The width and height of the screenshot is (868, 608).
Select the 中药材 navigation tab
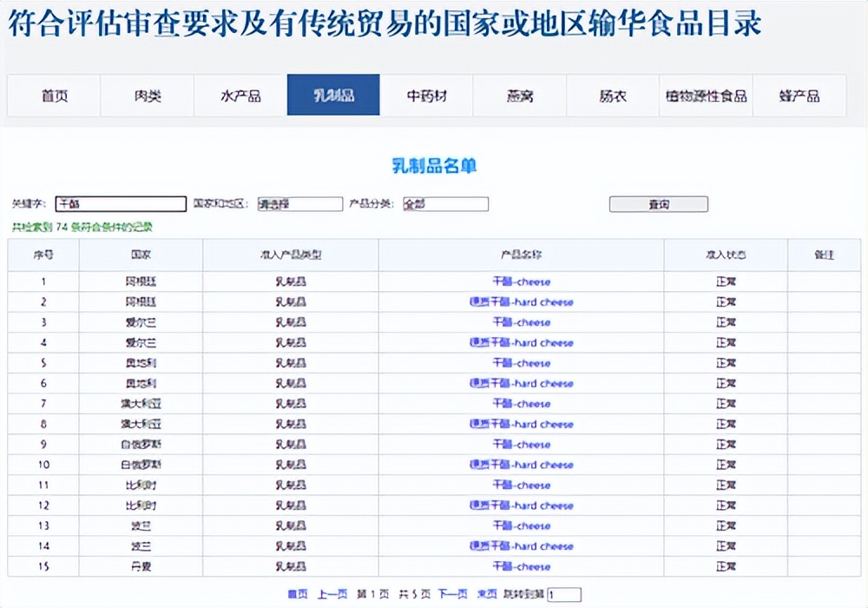(426, 96)
